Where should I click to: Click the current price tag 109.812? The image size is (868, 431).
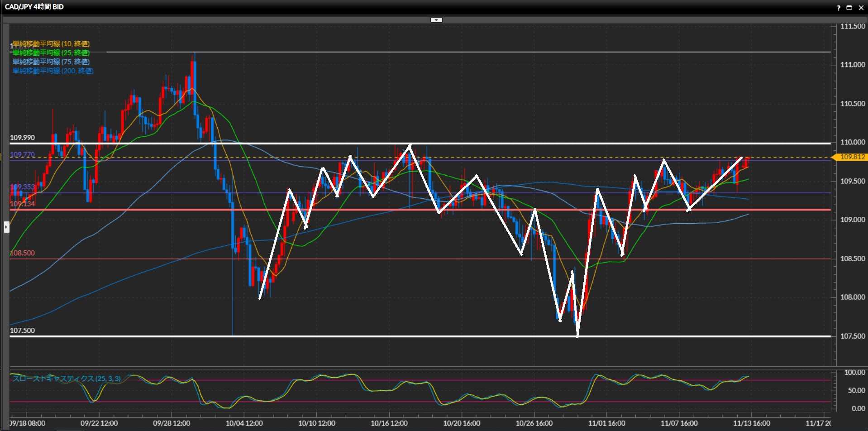[x=852, y=157]
